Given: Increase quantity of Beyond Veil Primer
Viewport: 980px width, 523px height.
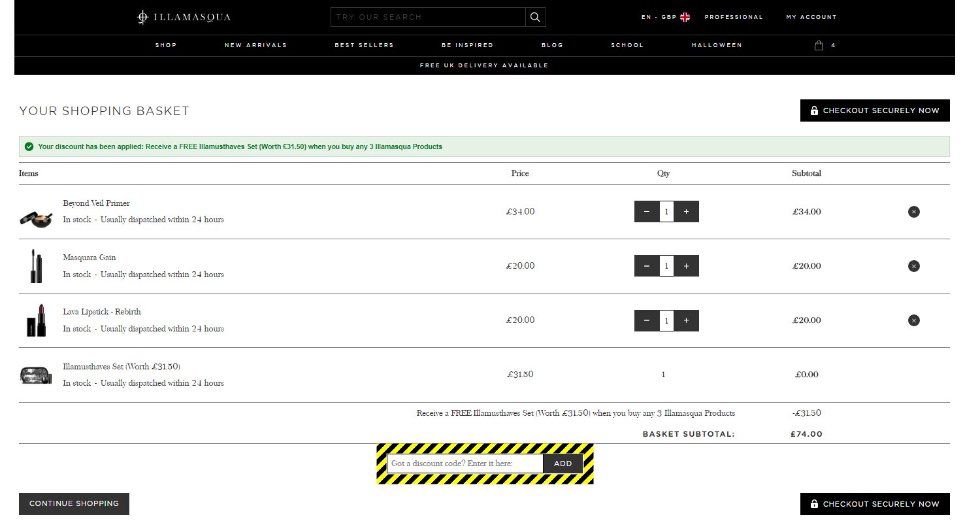Looking at the screenshot, I should click(686, 212).
